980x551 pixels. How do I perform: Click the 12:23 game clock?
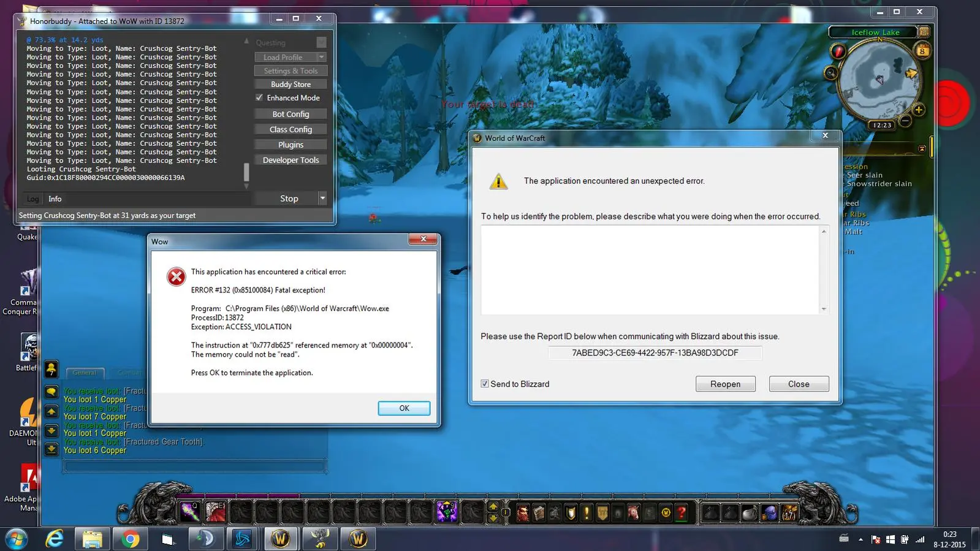882,125
